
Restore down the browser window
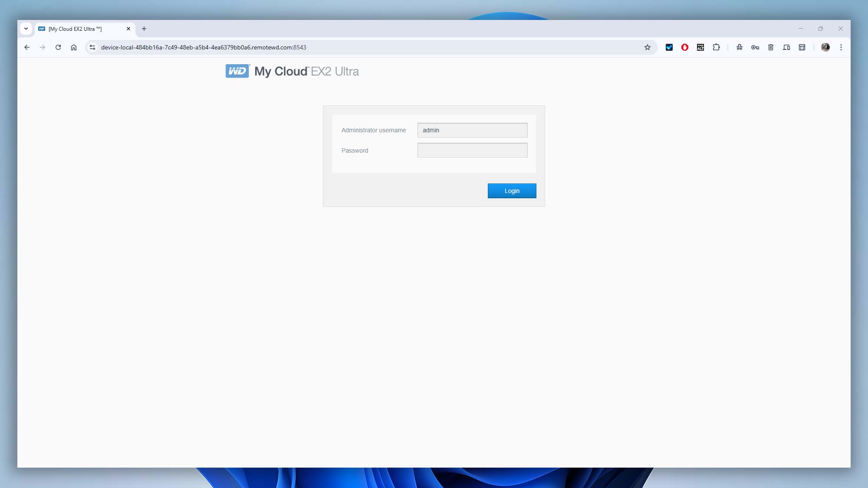pyautogui.click(x=821, y=29)
